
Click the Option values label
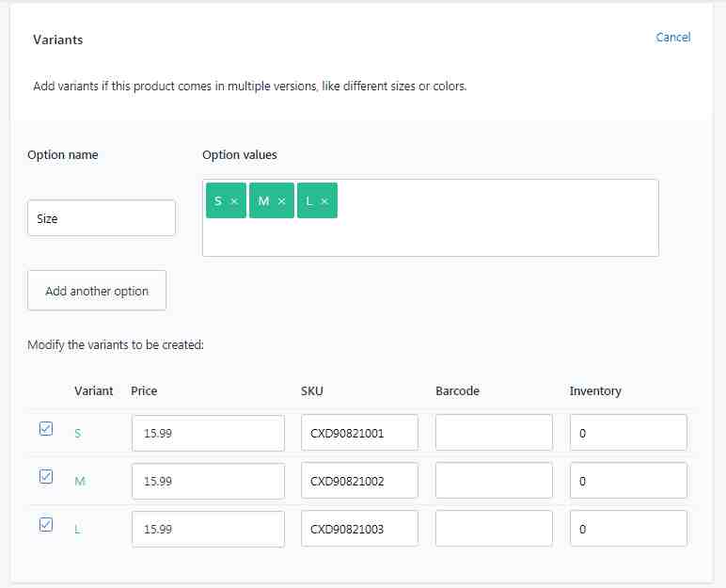(x=240, y=154)
